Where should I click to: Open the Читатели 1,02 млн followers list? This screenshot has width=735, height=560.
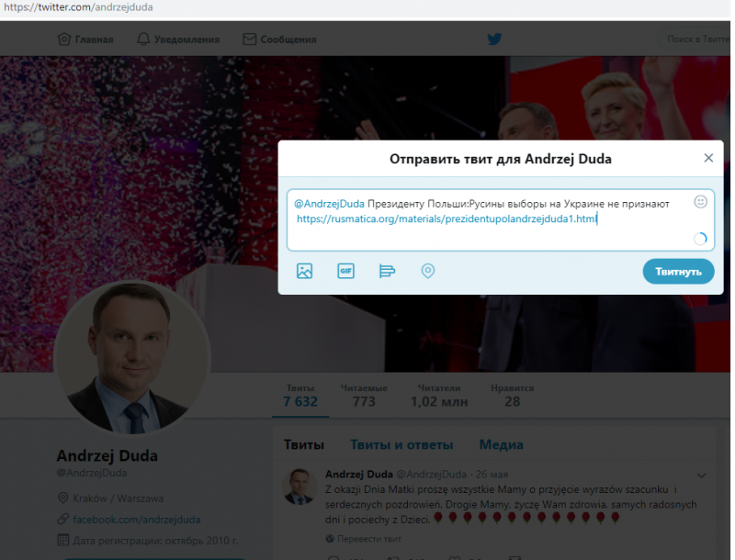tap(439, 396)
